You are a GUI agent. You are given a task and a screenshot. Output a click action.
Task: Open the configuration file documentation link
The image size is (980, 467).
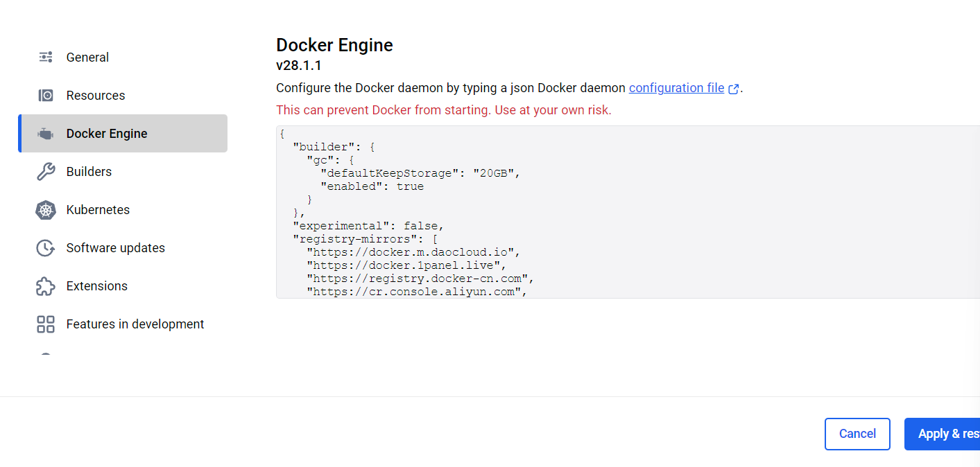[x=676, y=88]
